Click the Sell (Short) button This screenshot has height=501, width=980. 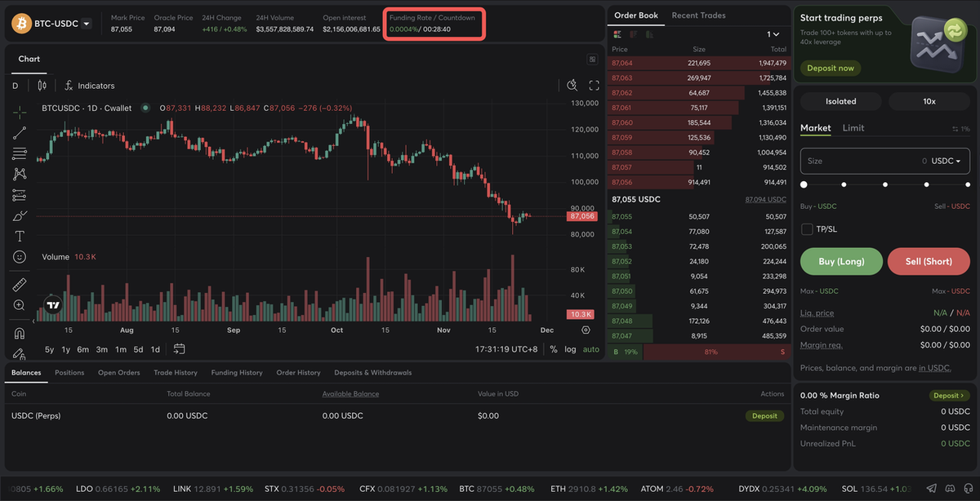coord(929,262)
